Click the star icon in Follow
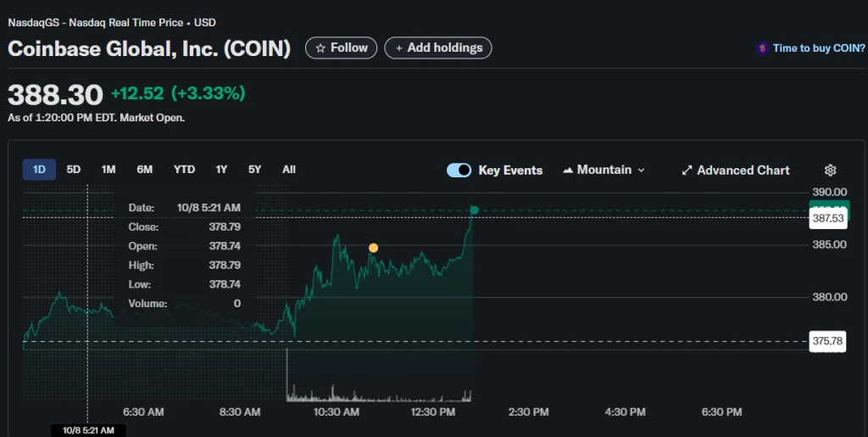868x437 pixels. pyautogui.click(x=320, y=48)
